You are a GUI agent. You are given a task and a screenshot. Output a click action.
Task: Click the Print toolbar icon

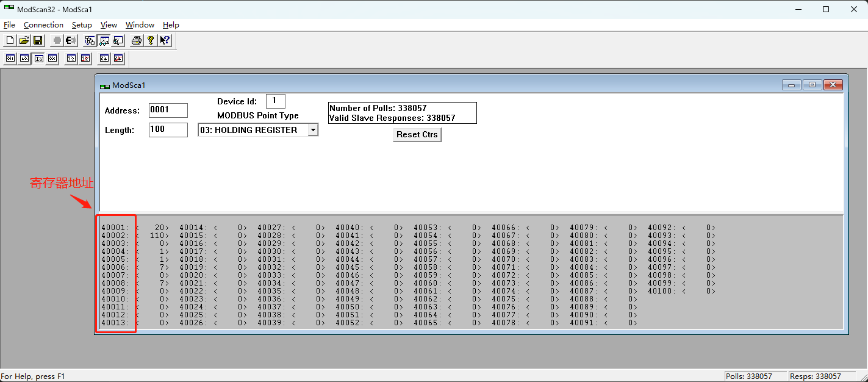pyautogui.click(x=137, y=40)
